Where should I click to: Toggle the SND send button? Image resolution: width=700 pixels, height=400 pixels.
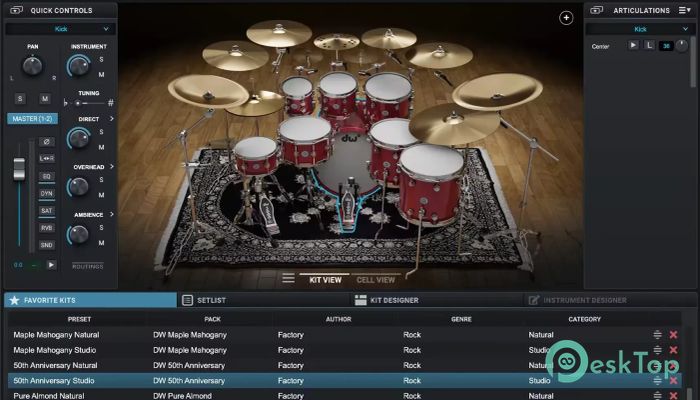[46, 245]
